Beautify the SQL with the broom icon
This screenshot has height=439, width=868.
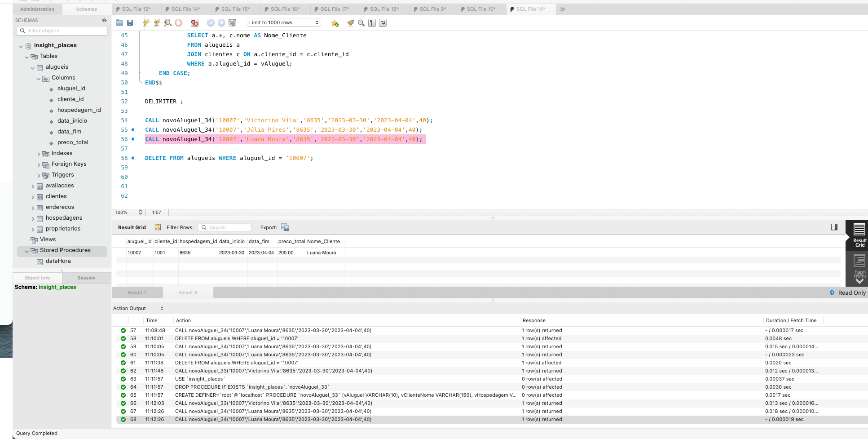[x=350, y=23]
